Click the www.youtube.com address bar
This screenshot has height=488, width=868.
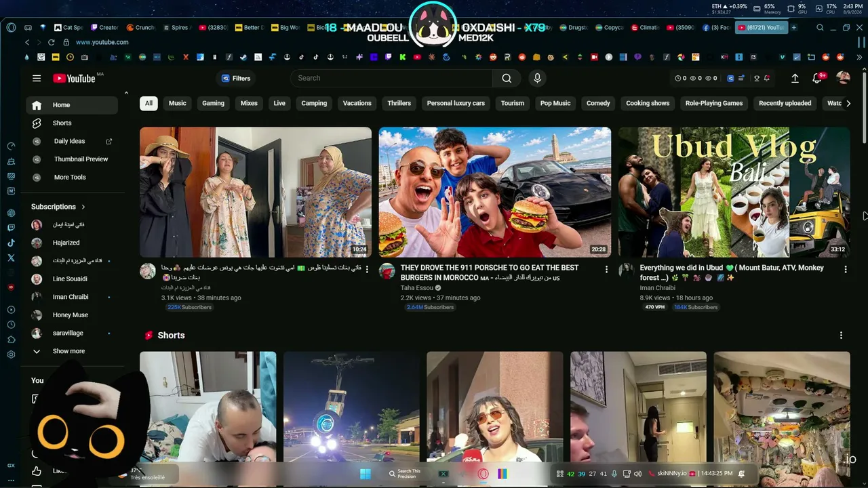tap(102, 42)
